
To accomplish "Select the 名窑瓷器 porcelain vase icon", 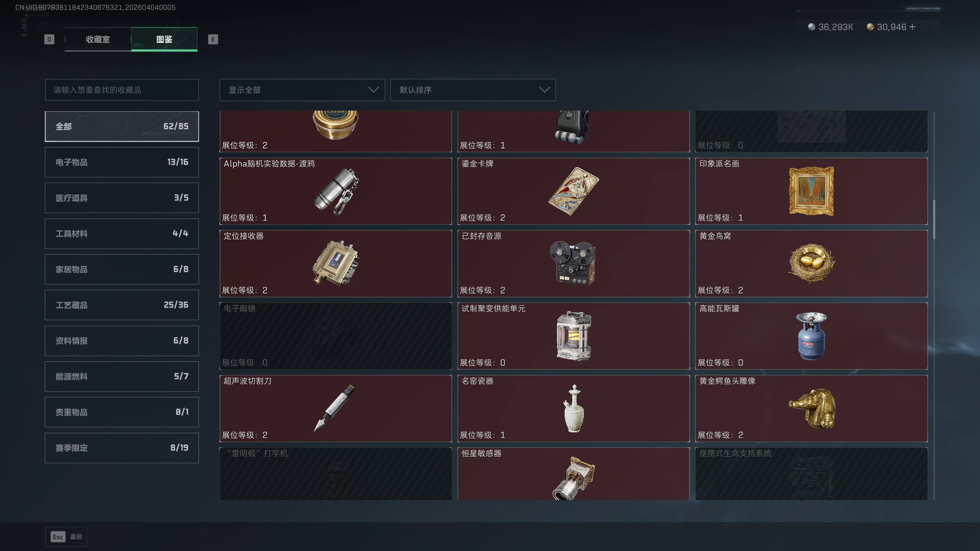I will (573, 409).
